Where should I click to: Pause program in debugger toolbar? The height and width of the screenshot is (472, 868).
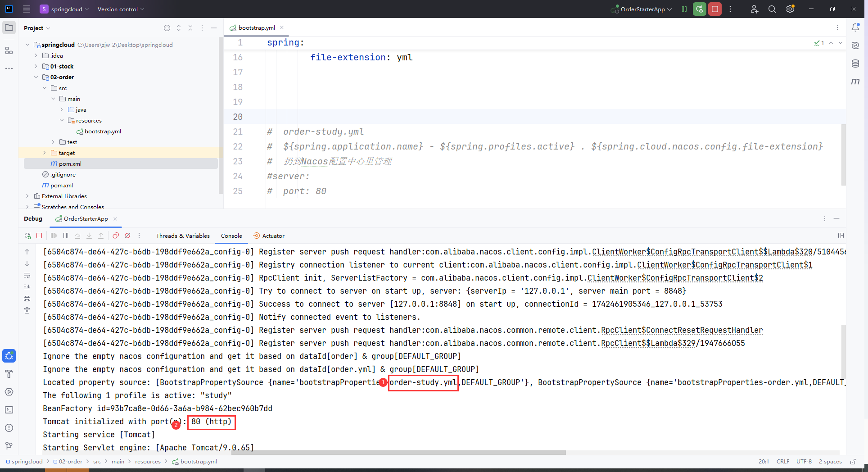(x=66, y=236)
